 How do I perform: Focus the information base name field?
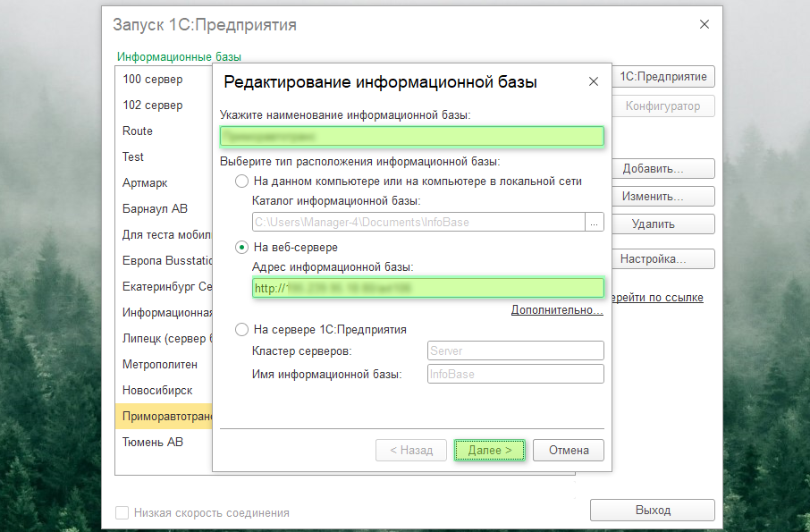(412, 137)
